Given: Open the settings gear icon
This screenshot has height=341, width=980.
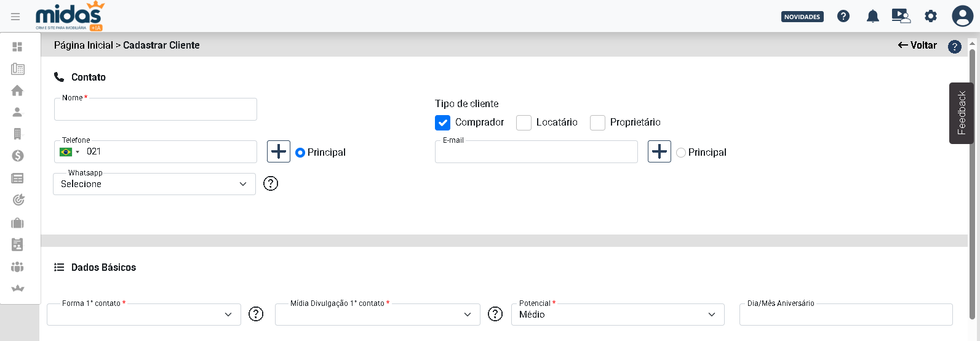Looking at the screenshot, I should 931,16.
